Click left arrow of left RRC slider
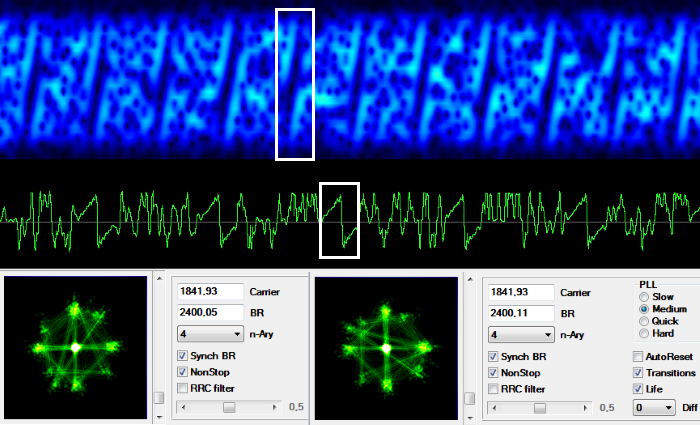 tap(183, 407)
